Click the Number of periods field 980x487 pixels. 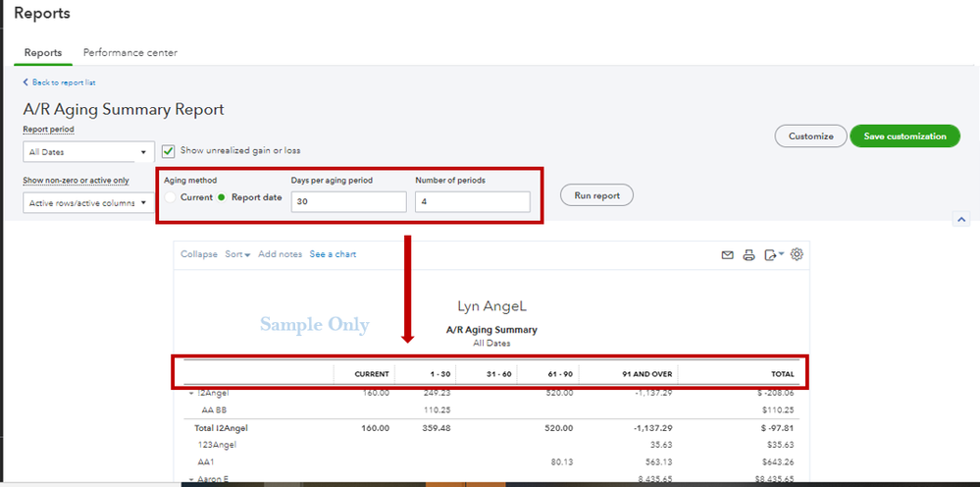[x=473, y=202]
